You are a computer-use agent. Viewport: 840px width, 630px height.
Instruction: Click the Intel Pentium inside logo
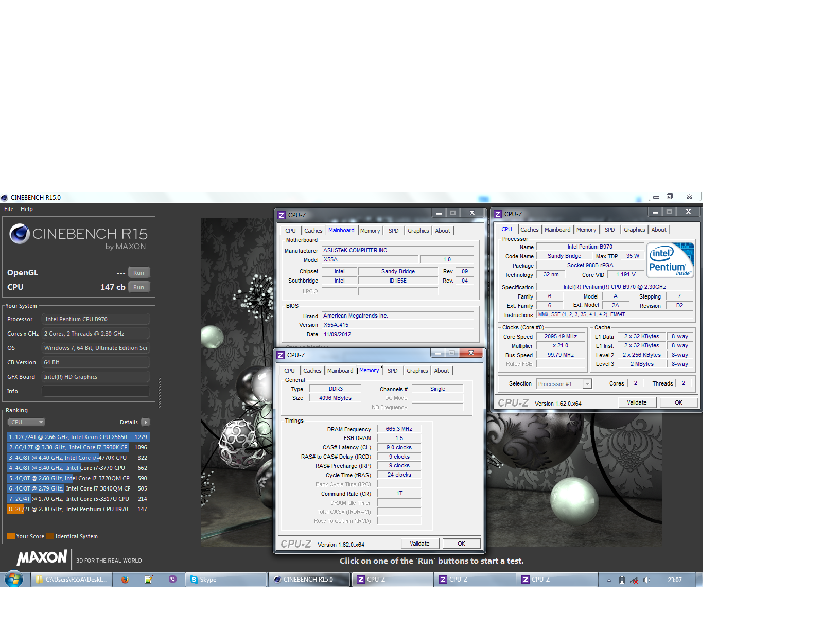(670, 260)
